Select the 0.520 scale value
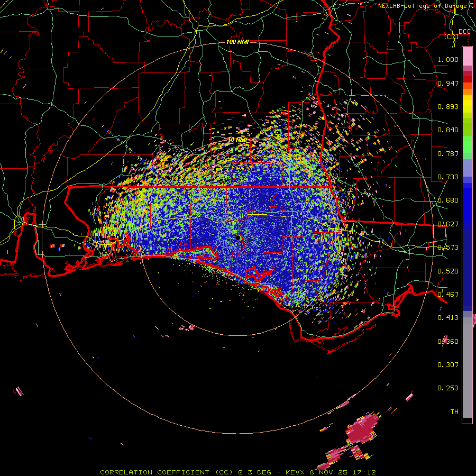 pos(448,271)
